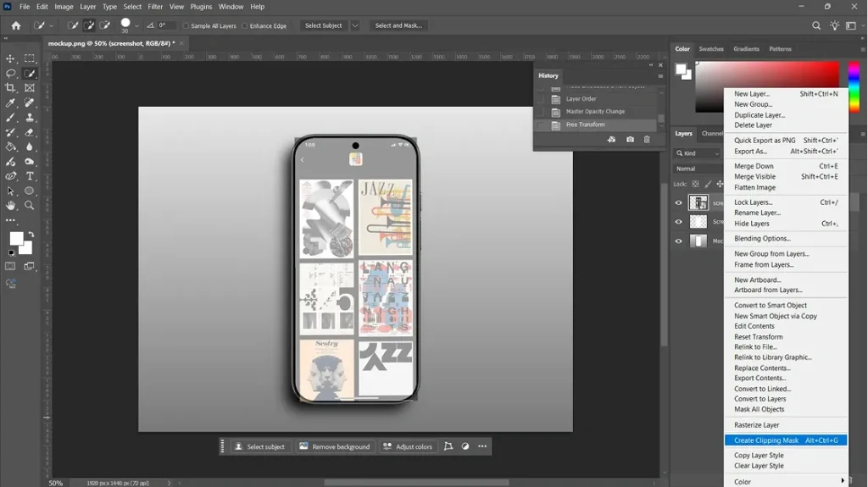The width and height of the screenshot is (868, 487).
Task: Open the tool preset picker dropdown
Action: (x=51, y=26)
